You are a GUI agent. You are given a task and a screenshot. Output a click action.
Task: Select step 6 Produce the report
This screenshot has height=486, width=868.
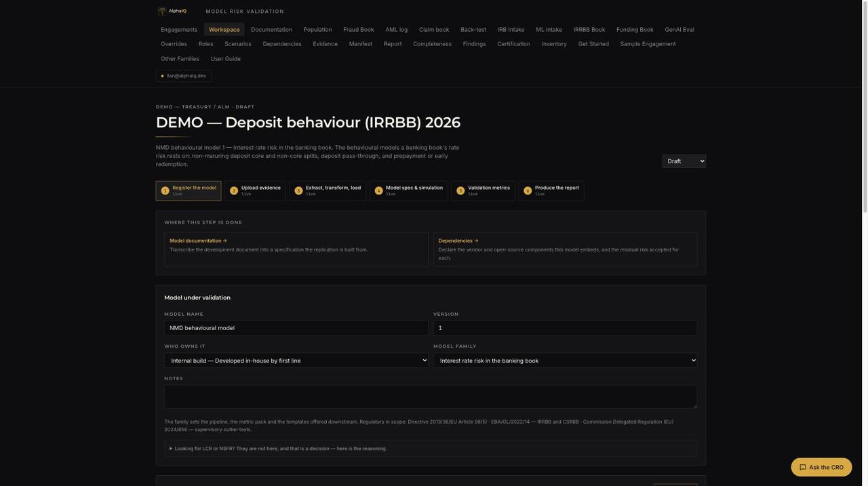coord(551,191)
